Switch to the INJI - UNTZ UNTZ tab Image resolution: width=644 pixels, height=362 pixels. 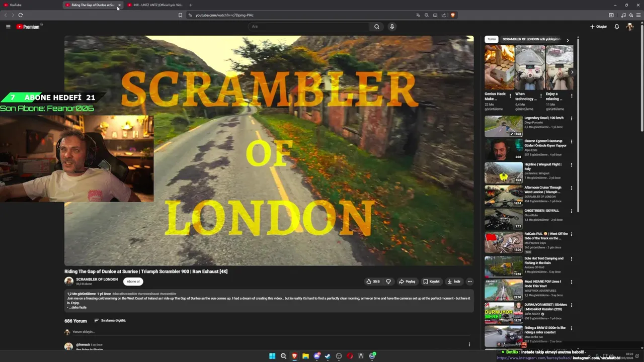coord(155,5)
